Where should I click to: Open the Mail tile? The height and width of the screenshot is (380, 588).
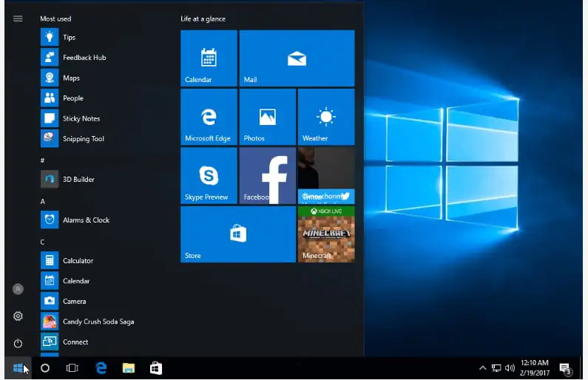tap(297, 58)
